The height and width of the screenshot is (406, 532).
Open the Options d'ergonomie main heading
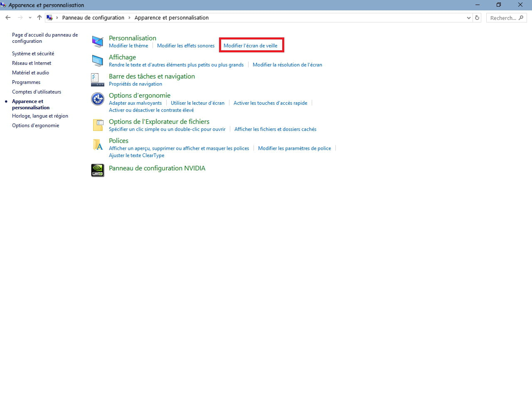[x=140, y=95]
